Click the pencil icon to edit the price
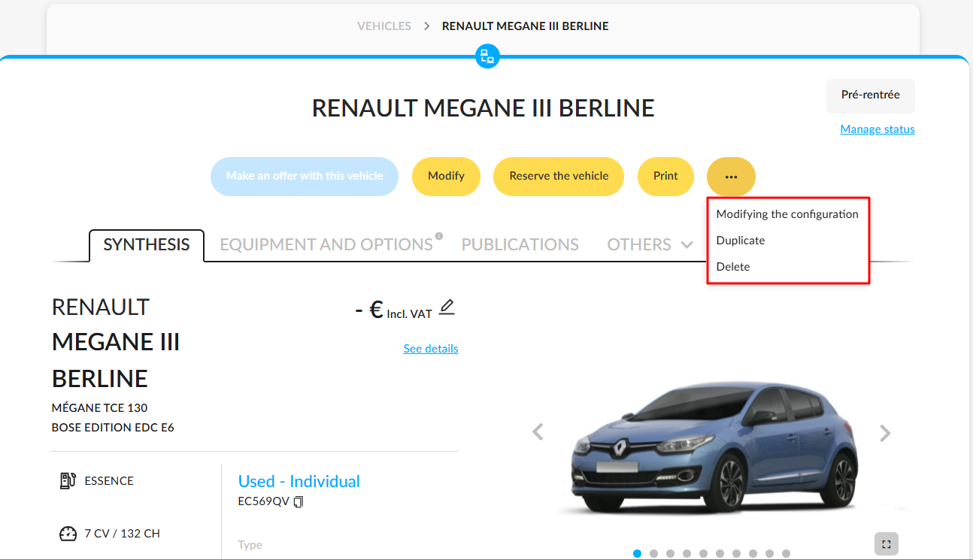Image resolution: width=973 pixels, height=560 pixels. (447, 307)
